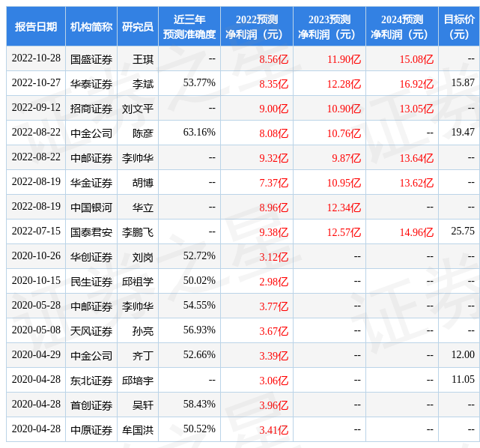
Task: Select the date cell 2022-07-15
Action: point(36,231)
